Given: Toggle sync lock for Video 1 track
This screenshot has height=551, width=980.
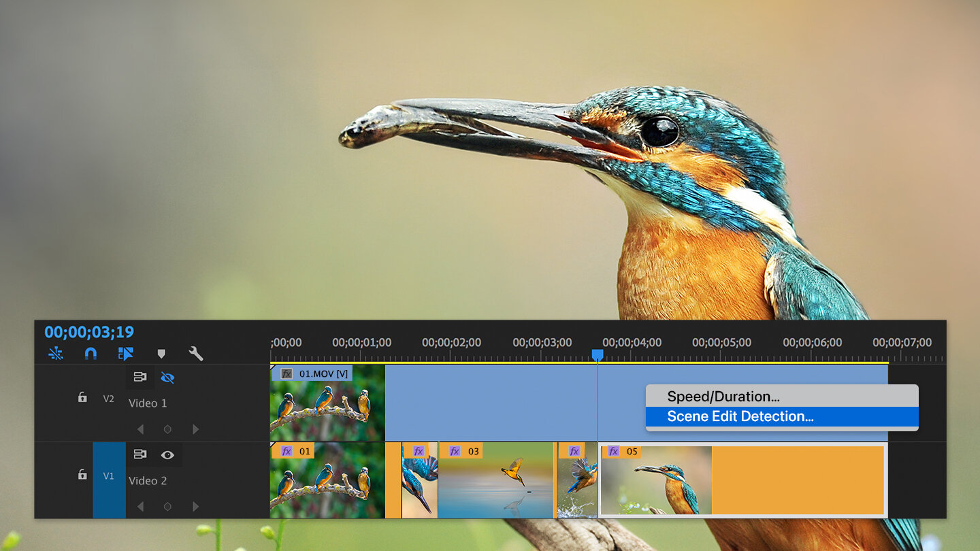Looking at the screenshot, I should (x=140, y=377).
